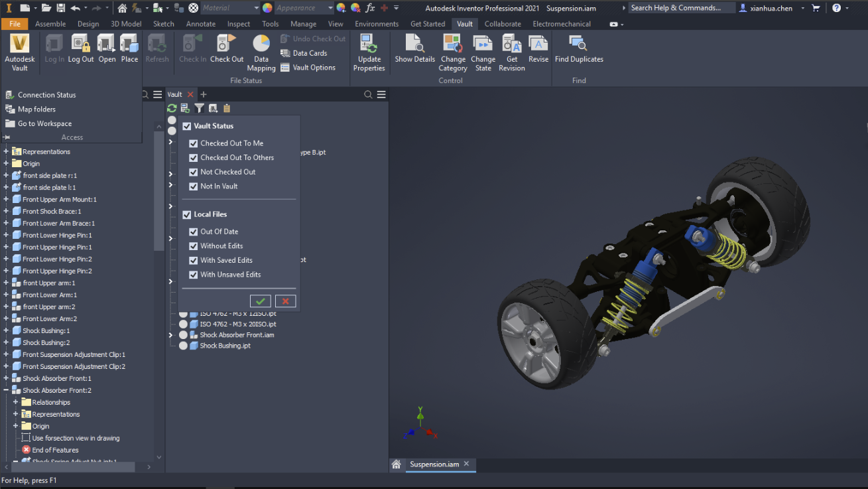Toggle Not In Vault checkbox
868x489 pixels.
pyautogui.click(x=194, y=186)
